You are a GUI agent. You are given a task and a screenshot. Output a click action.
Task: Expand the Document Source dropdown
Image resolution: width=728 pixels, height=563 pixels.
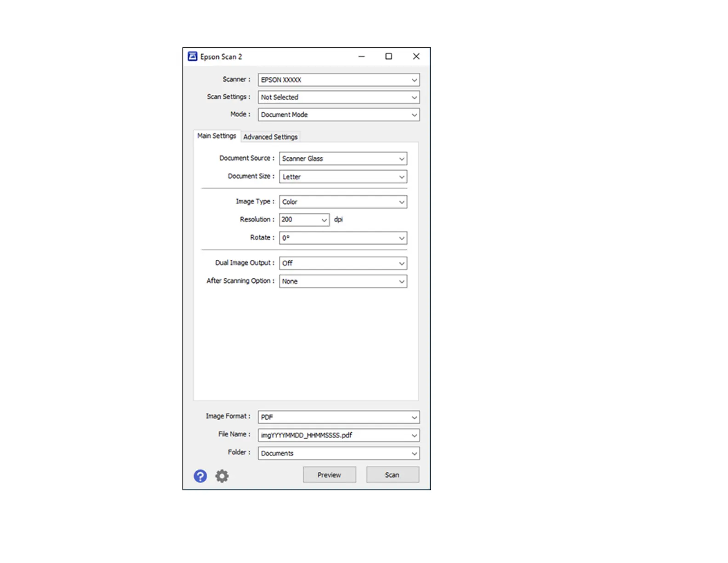click(343, 159)
